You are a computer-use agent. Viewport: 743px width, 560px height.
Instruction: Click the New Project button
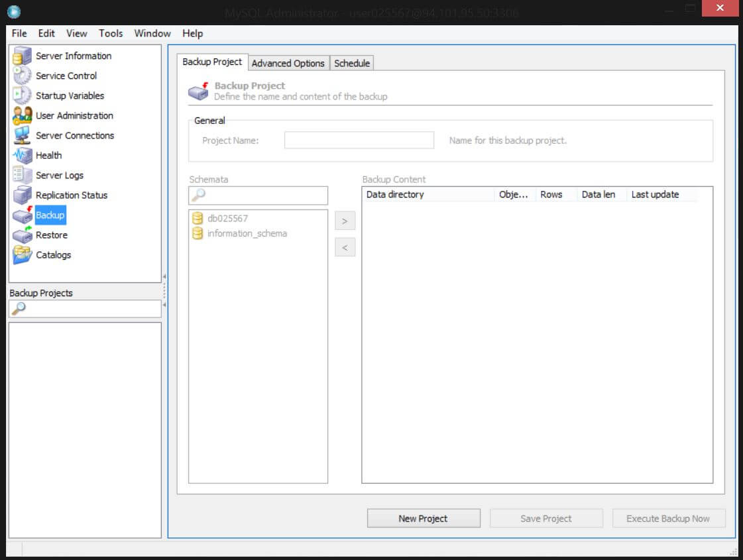(423, 518)
